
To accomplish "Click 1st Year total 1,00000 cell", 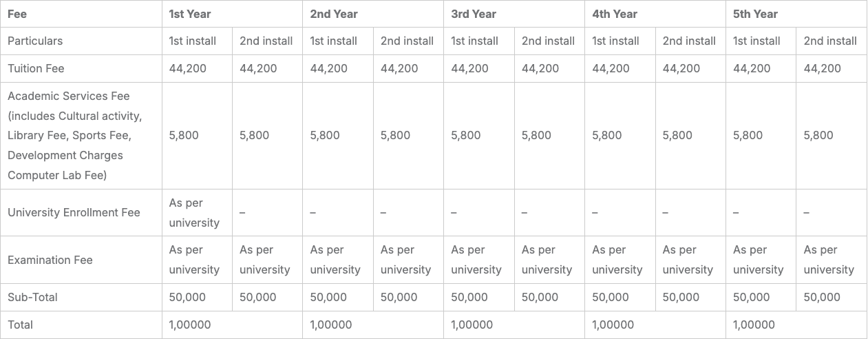I will pos(190,325).
